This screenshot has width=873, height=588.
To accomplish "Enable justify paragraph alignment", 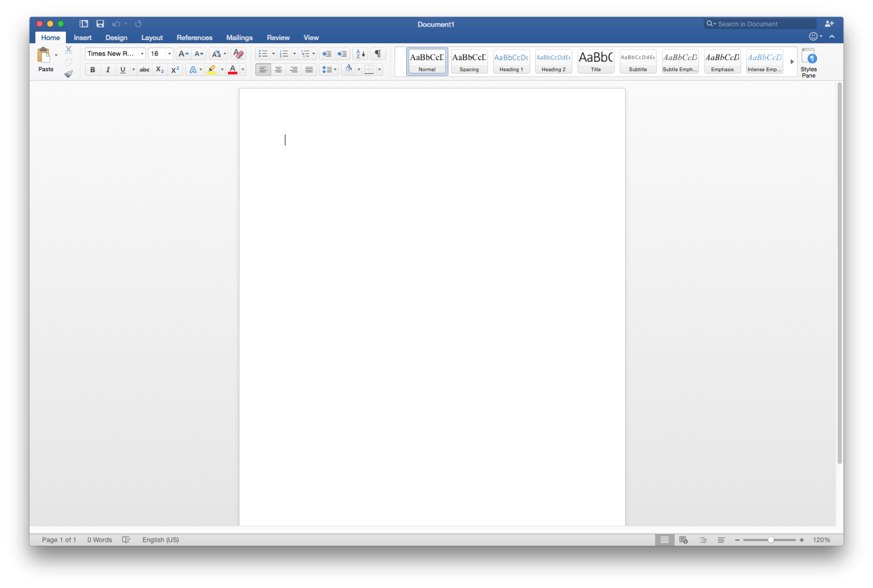I will tap(309, 69).
